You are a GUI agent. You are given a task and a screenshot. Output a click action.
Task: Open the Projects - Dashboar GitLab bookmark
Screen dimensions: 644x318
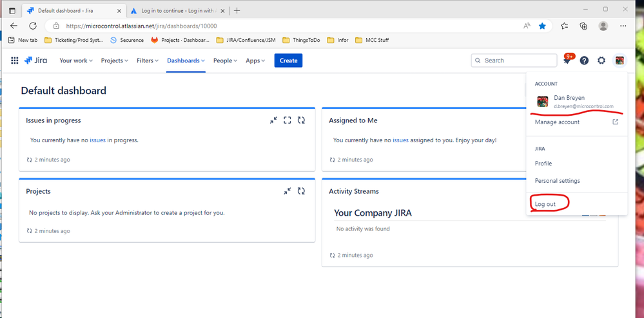(x=180, y=40)
